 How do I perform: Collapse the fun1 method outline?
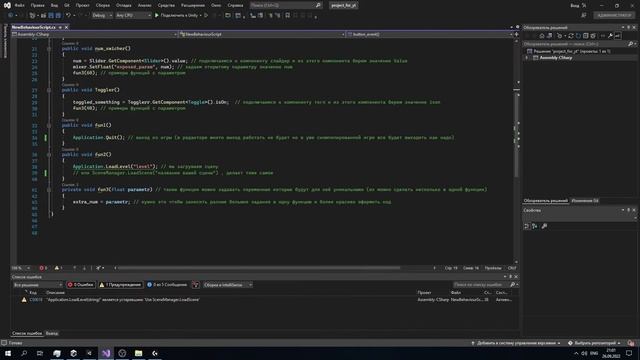pyautogui.click(x=49, y=125)
